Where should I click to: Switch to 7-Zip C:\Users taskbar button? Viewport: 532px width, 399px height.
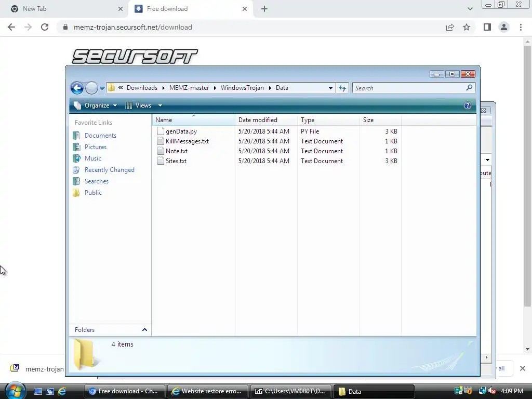pyautogui.click(x=290, y=391)
